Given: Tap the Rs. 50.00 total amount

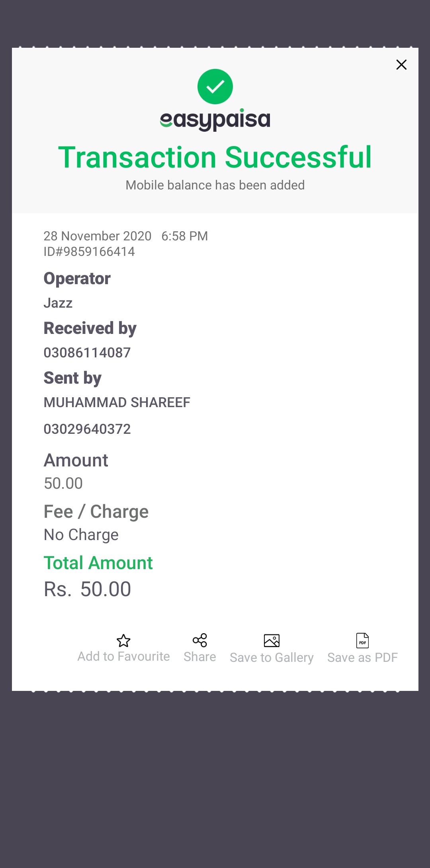Looking at the screenshot, I should coord(88,589).
